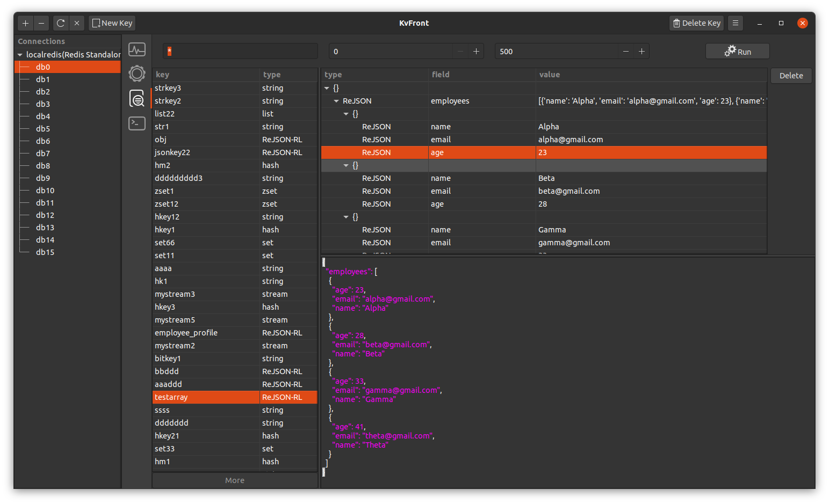The width and height of the screenshot is (829, 504).
Task: Remove connection with the minus icon
Action: click(41, 23)
